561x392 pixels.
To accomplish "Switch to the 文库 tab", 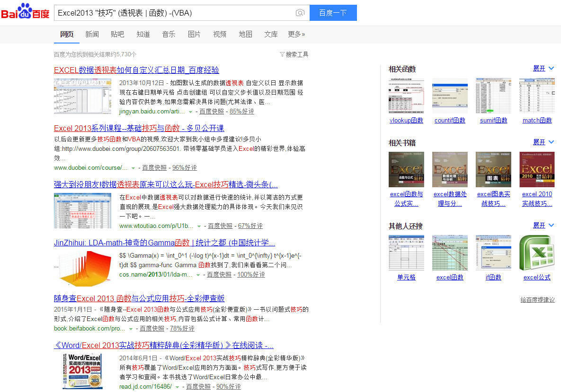I will coord(271,35).
